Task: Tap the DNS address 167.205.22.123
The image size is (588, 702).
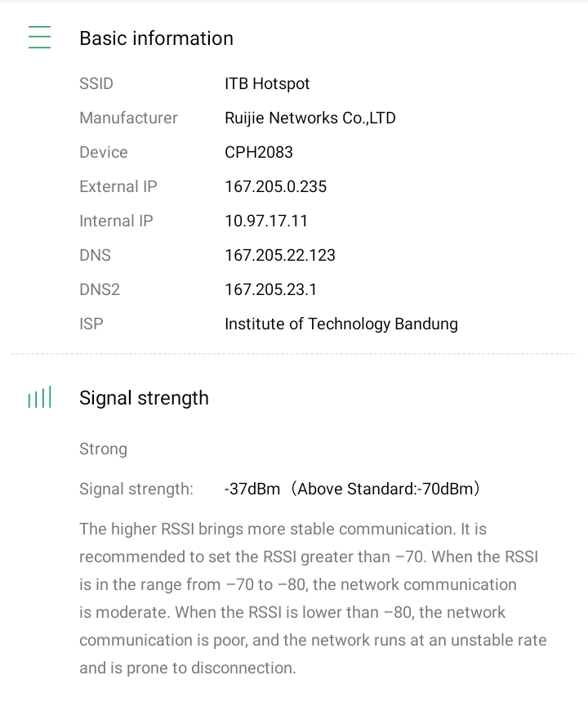Action: (280, 255)
